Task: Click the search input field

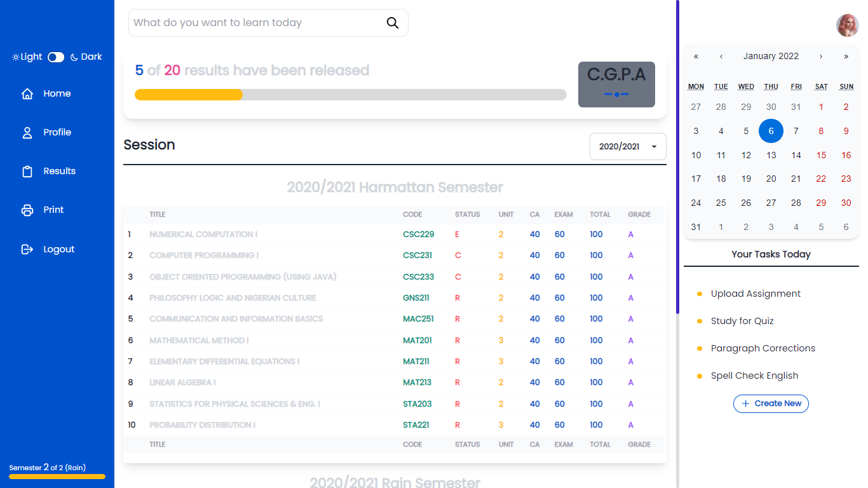Action: point(254,22)
